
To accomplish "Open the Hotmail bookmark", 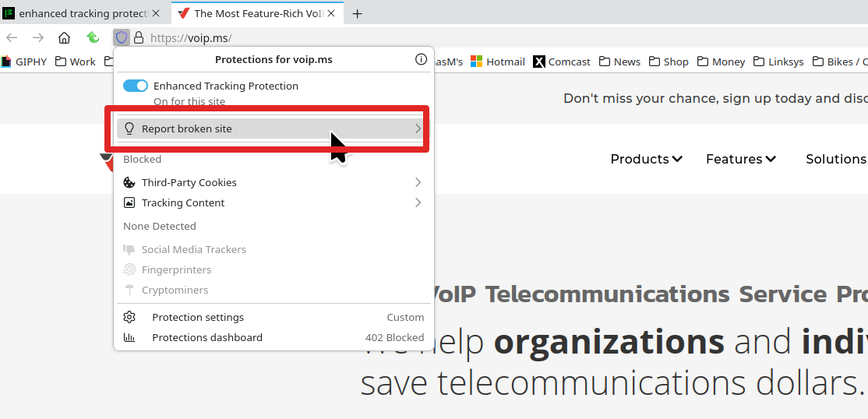I will tap(498, 62).
